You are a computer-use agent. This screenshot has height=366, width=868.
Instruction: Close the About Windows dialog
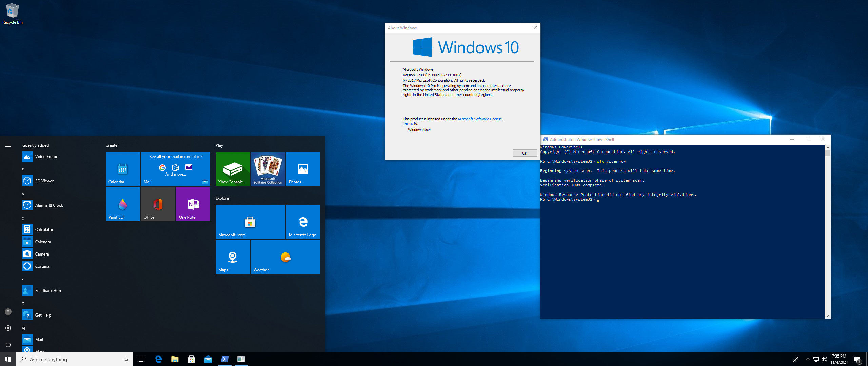[535, 28]
